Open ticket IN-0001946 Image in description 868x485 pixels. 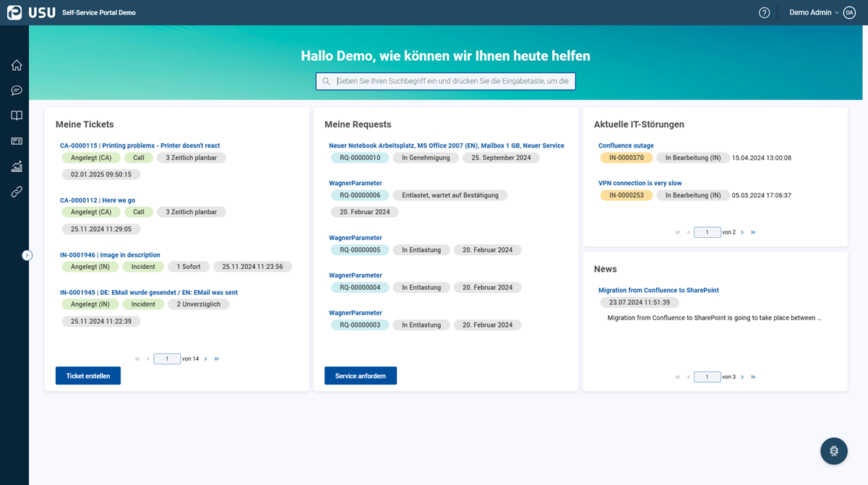tap(110, 255)
